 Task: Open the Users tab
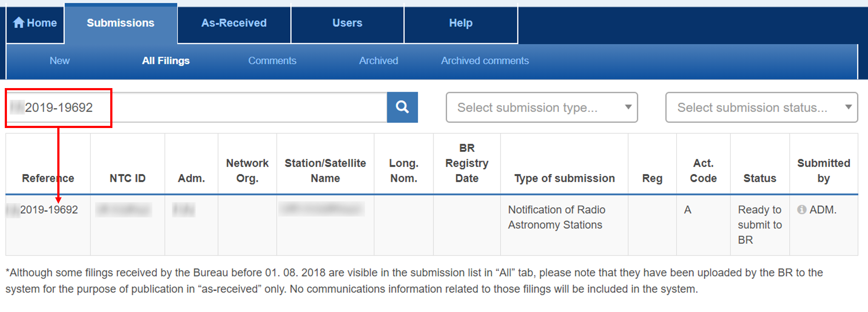tap(347, 23)
